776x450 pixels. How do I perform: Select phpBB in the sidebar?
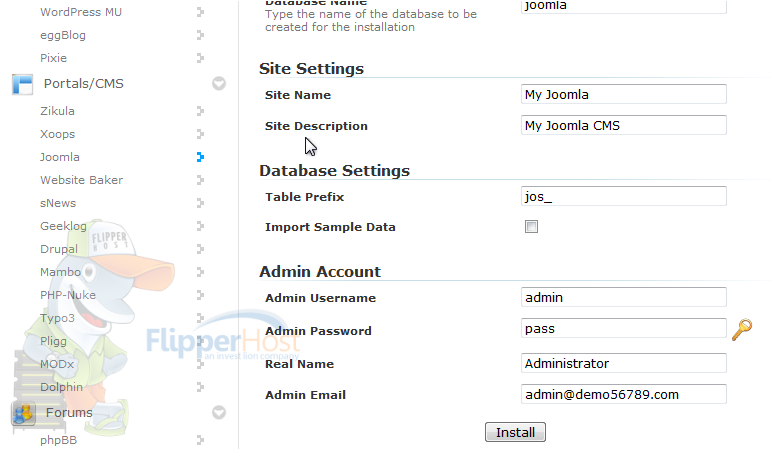click(58, 440)
